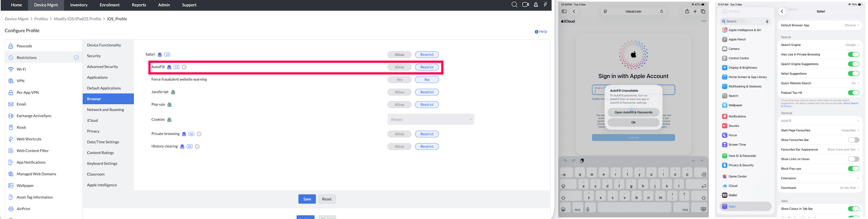Toggle Also Use in Private Browsing switch
Image resolution: width=868 pixels, height=219 pixels.
click(x=854, y=55)
